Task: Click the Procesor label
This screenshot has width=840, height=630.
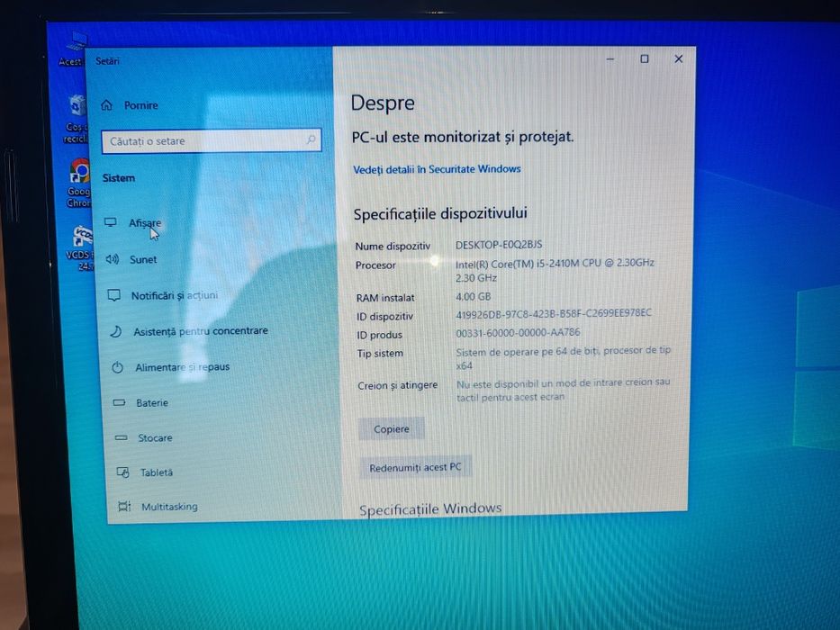Action: (x=375, y=265)
